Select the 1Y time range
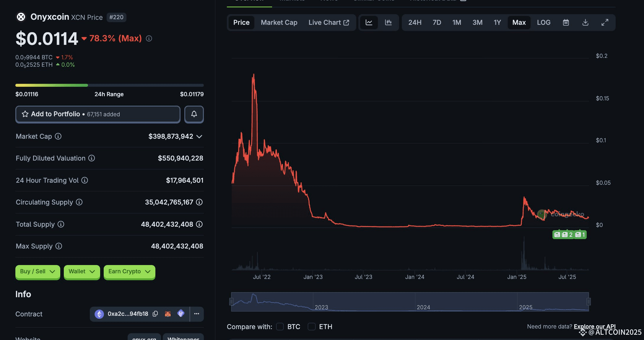 coord(497,22)
